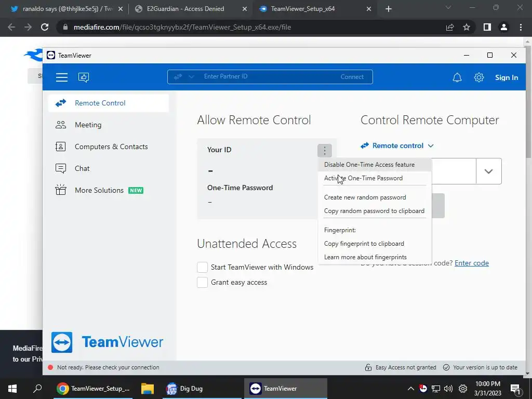Viewport: 532px width, 399px height.
Task: Open Windows Start menu
Action: tap(12, 389)
